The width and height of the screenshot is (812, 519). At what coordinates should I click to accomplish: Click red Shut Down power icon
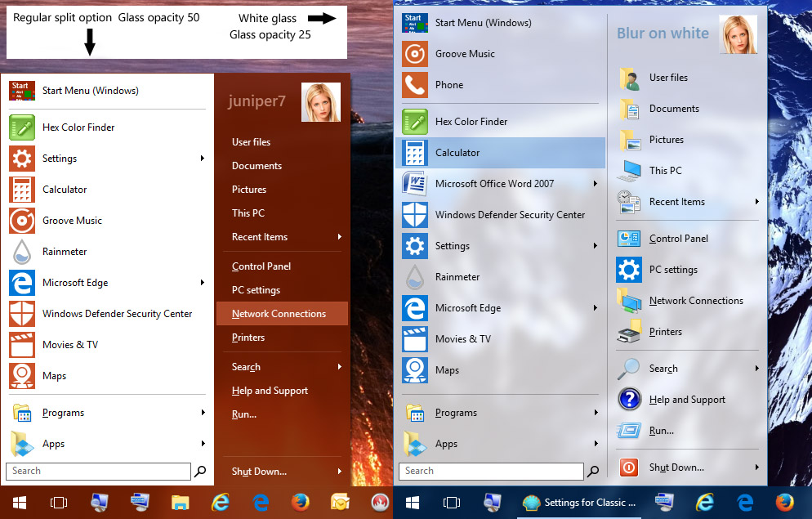click(629, 468)
